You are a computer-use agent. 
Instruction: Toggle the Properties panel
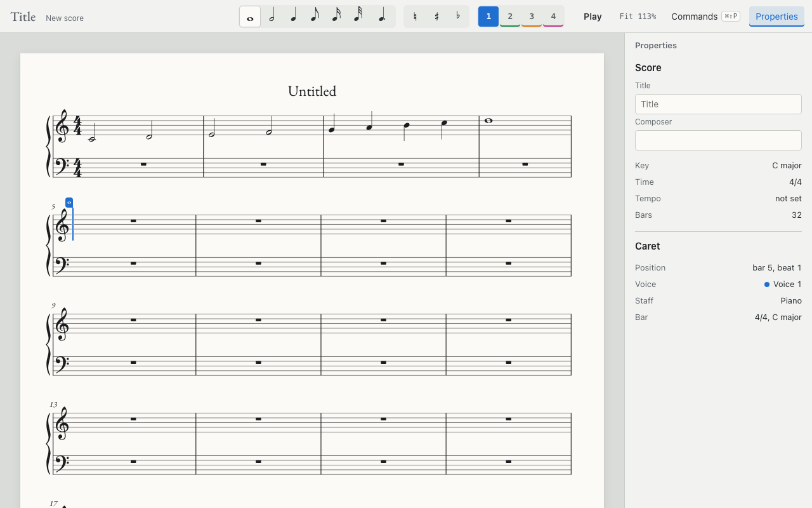[776, 17]
